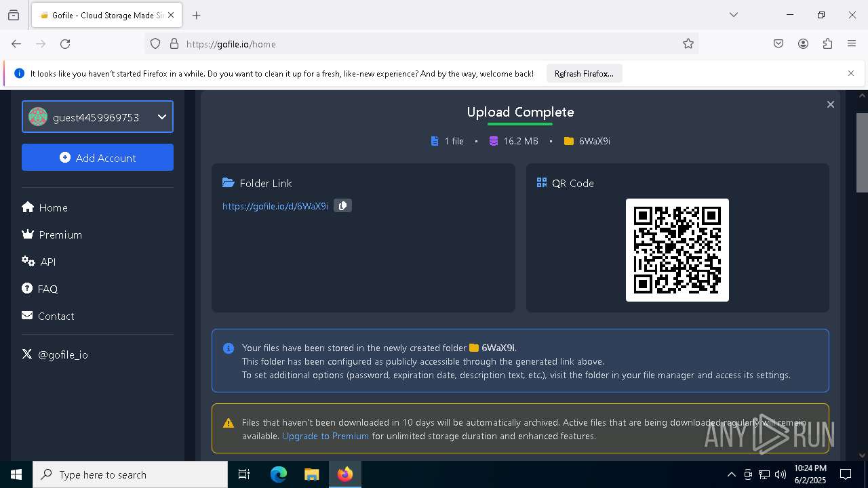Open the Premium page in sidebar
Image resolution: width=868 pixels, height=488 pixels.
pyautogui.click(x=52, y=235)
